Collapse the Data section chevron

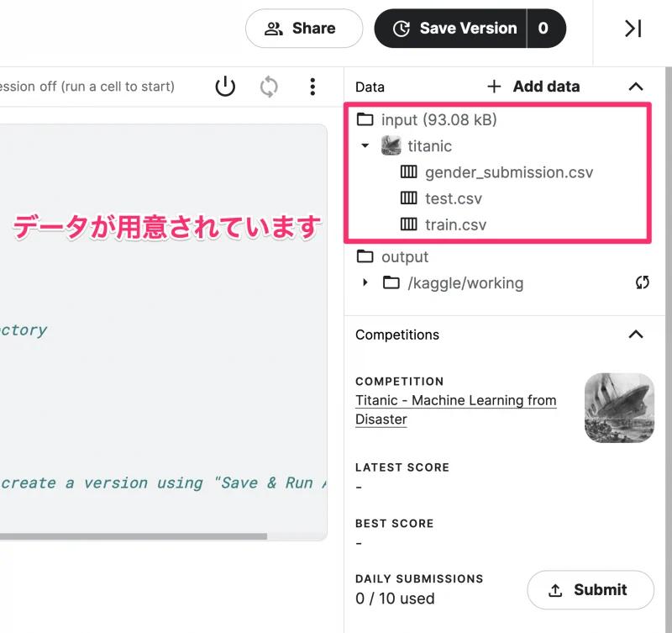tap(636, 87)
